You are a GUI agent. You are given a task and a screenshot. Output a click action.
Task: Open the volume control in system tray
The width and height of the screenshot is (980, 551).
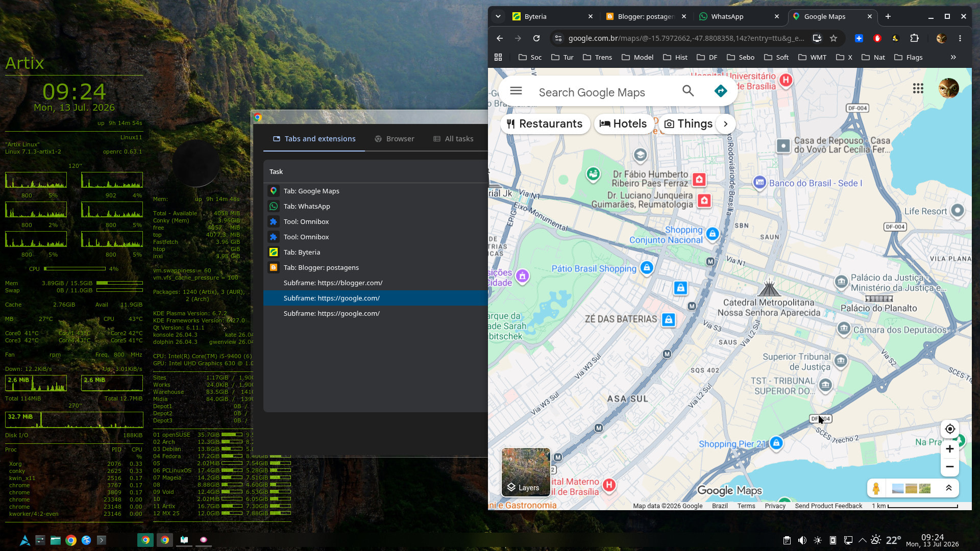tap(802, 540)
